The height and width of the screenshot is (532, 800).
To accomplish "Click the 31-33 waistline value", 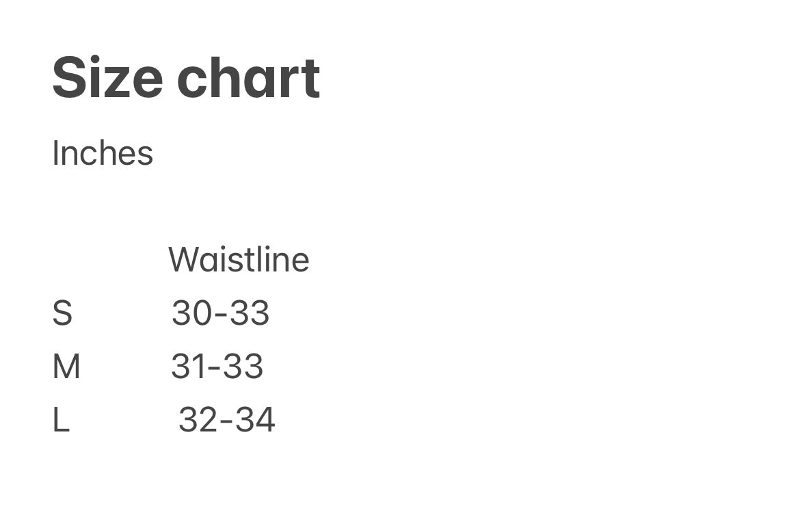I will pos(217,367).
